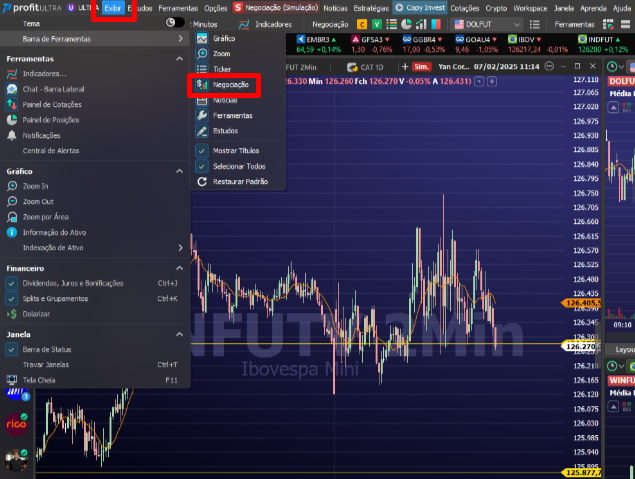Click Dolarizar in Financeiro section
Image resolution: width=635 pixels, height=479 pixels.
point(36,314)
